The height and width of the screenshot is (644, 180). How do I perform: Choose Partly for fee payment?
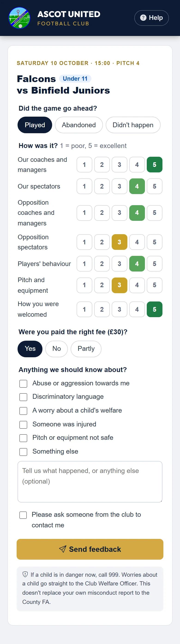pyautogui.click(x=86, y=349)
